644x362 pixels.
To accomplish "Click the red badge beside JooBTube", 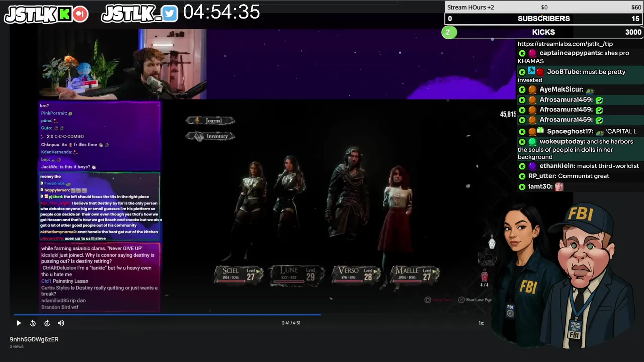I will tap(540, 72).
